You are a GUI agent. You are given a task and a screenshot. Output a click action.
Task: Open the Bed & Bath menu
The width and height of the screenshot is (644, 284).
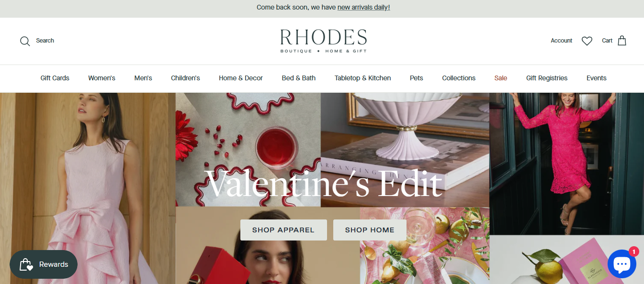299,78
